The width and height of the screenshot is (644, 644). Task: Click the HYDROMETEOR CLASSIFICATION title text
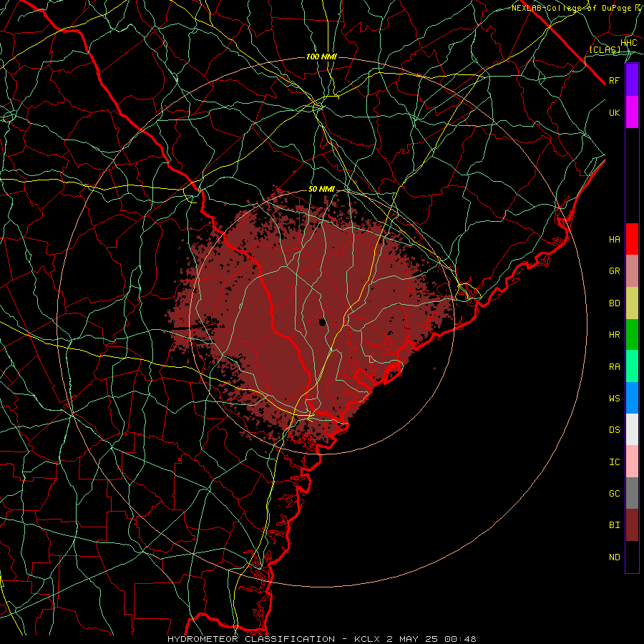[x=251, y=639]
